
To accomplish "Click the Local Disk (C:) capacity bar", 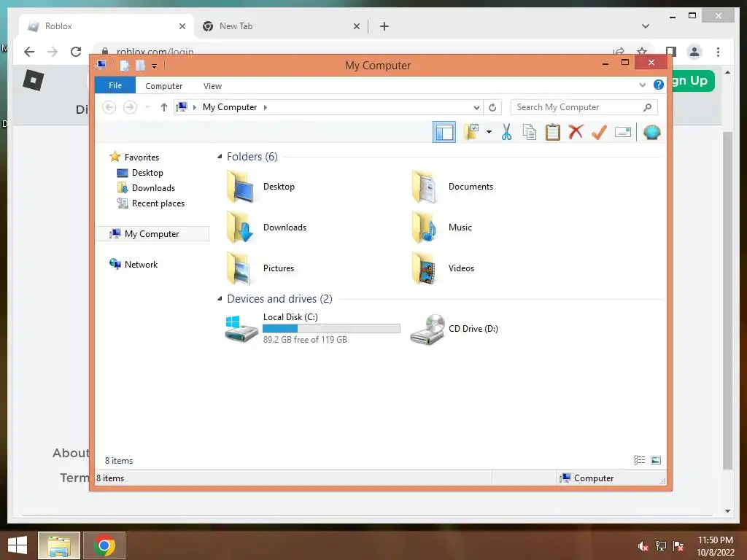I will point(332,329).
